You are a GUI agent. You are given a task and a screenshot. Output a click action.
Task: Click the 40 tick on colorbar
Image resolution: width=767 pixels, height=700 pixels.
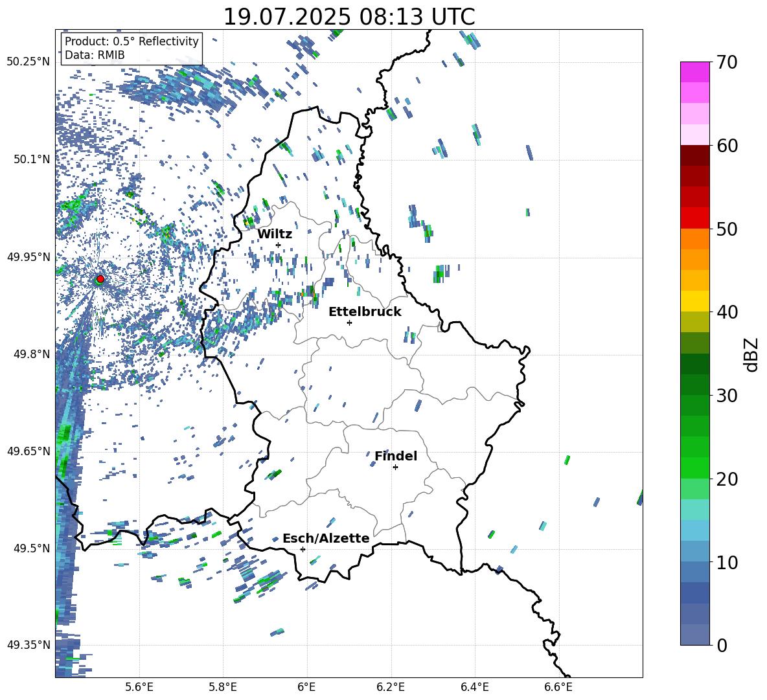tap(727, 312)
